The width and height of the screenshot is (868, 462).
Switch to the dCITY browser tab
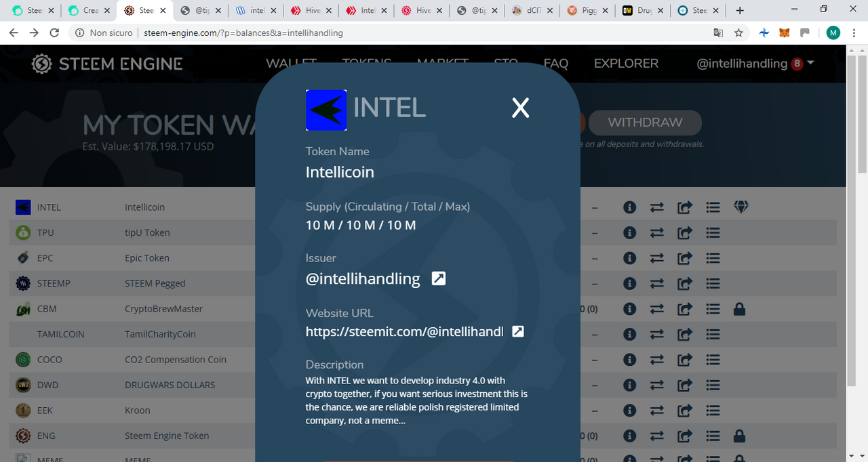point(532,11)
